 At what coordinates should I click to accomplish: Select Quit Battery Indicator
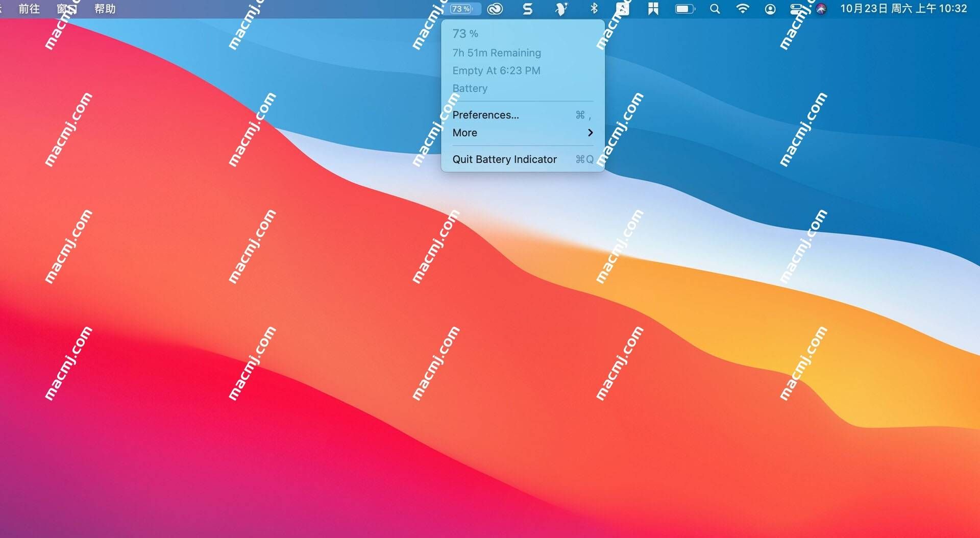click(523, 159)
